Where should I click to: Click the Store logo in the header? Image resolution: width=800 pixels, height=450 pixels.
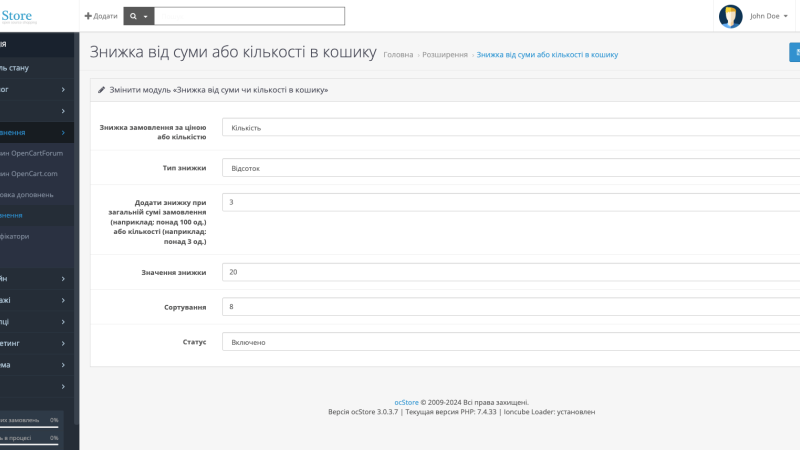pos(18,16)
